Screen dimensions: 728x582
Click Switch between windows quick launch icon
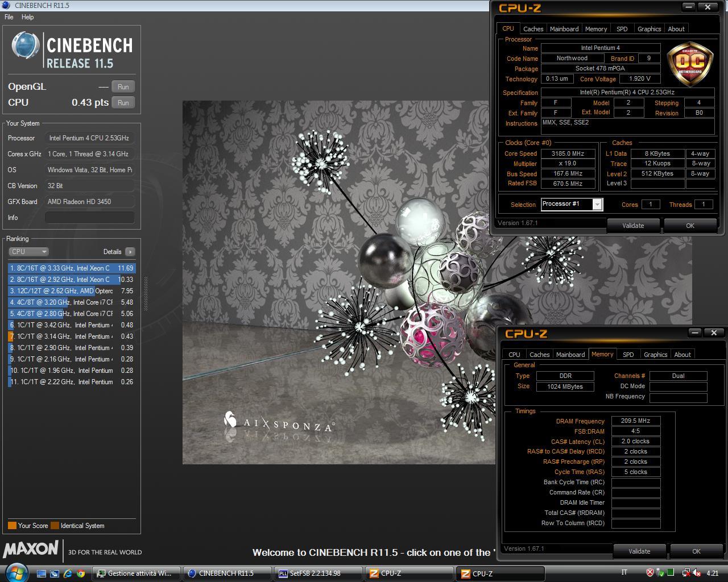point(55,573)
